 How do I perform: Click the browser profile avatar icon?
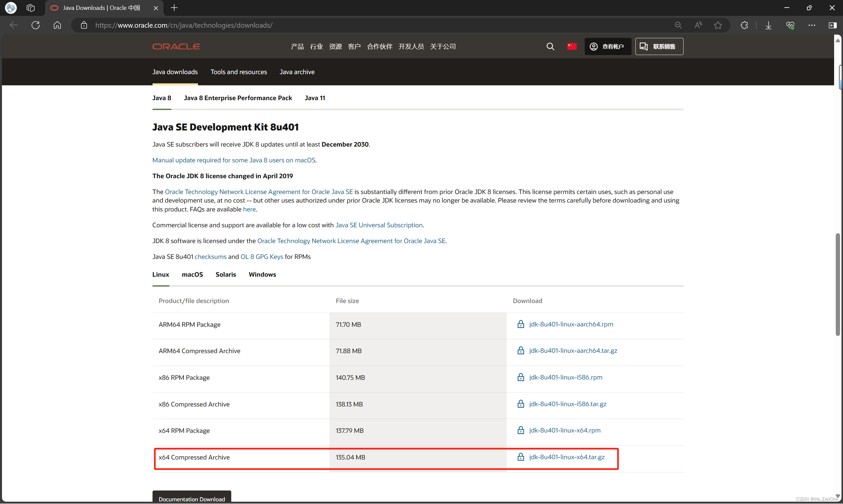pos(11,8)
